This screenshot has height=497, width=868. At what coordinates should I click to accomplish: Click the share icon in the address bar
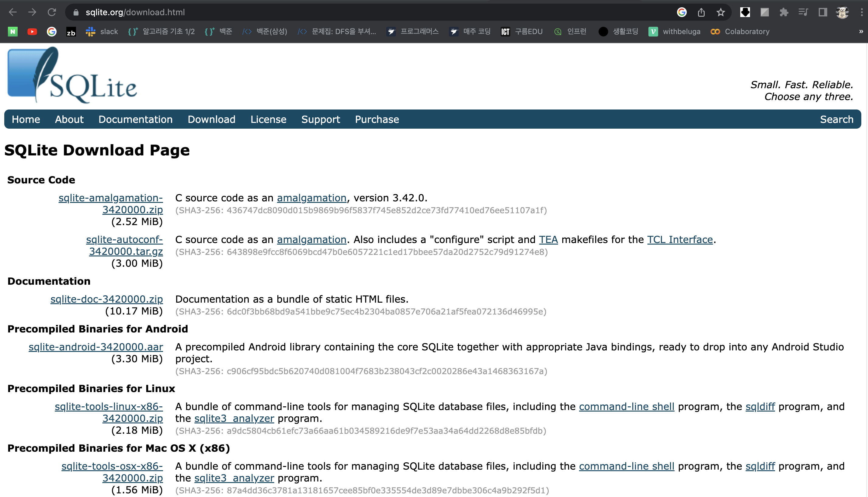point(701,12)
